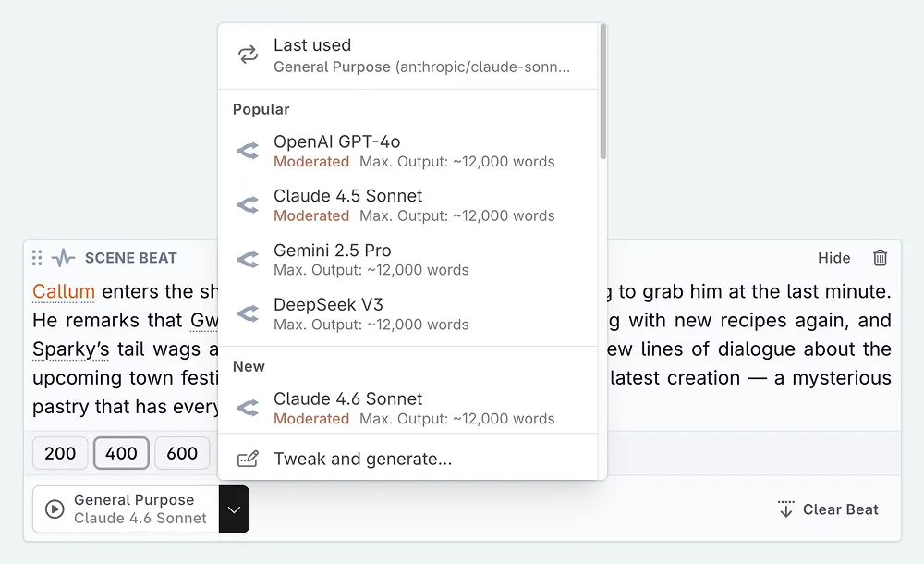
Task: Click Moderated label under Claude 4.6 Sonnet
Action: 311,419
